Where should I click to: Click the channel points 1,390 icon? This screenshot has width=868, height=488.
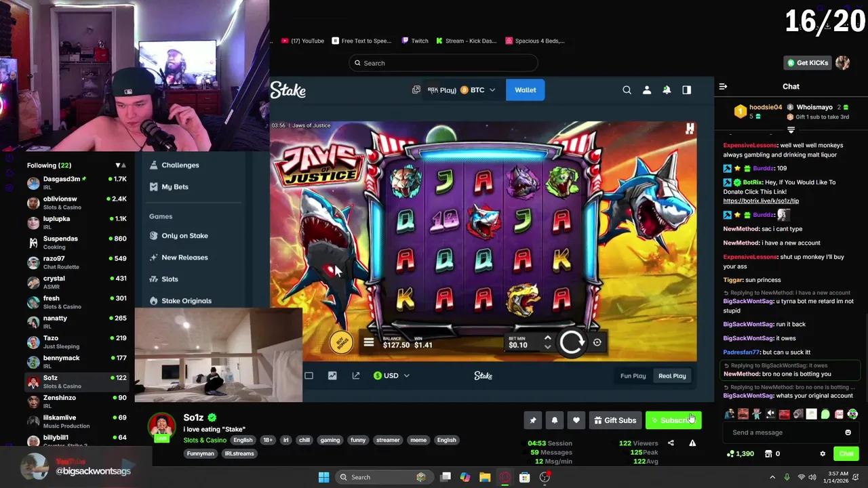pos(730,453)
